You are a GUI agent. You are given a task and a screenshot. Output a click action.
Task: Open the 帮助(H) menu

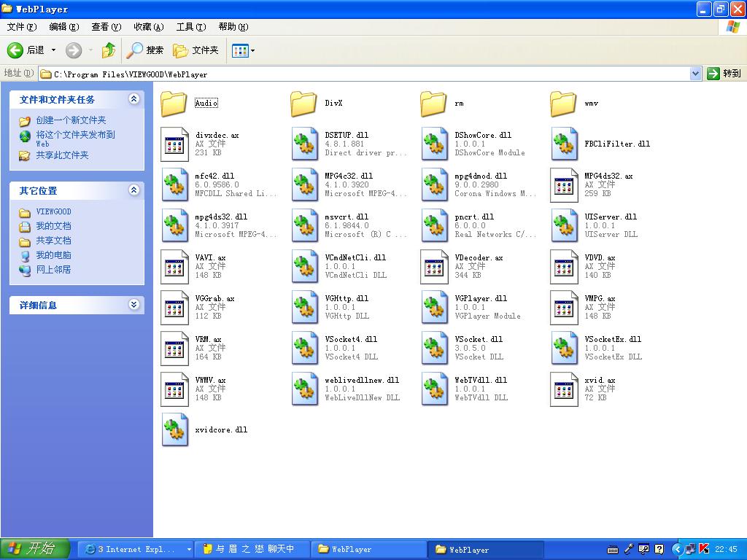pyautogui.click(x=233, y=27)
